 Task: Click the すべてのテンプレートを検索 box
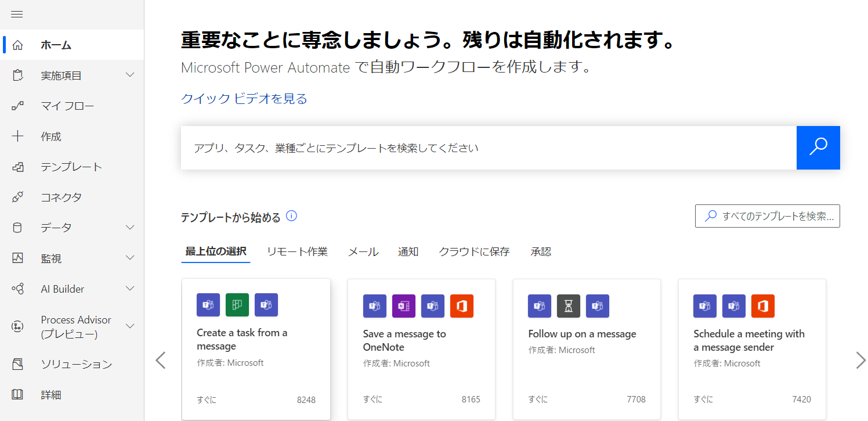point(768,216)
